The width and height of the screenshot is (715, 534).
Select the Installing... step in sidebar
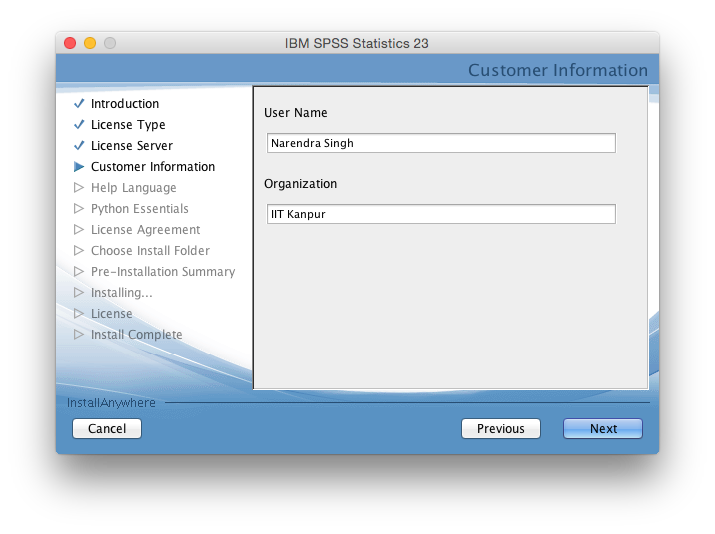[122, 293]
